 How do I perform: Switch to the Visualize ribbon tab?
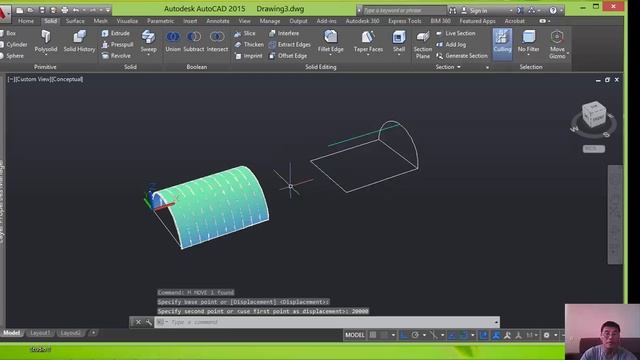coord(127,21)
